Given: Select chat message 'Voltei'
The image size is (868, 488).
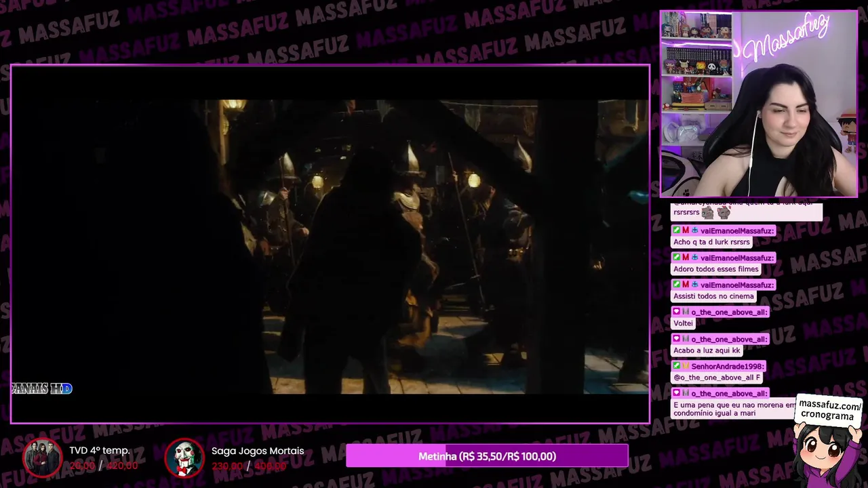Looking at the screenshot, I should [x=683, y=323].
